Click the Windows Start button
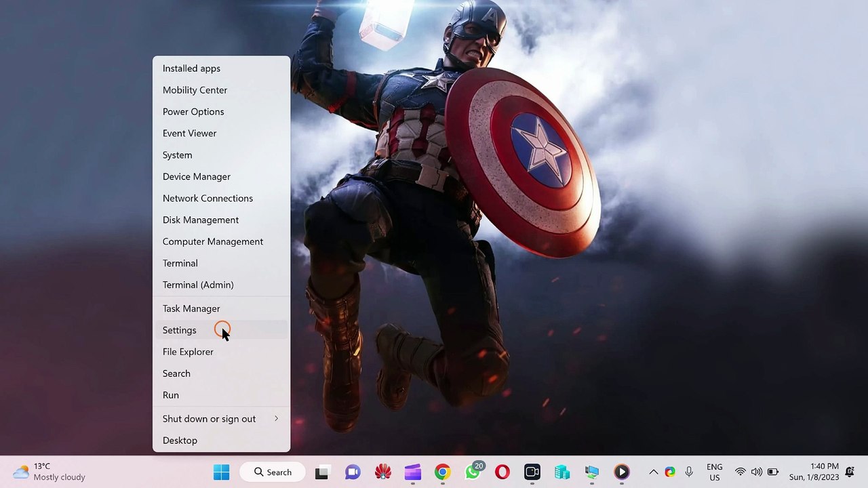This screenshot has height=488, width=868. tap(222, 472)
